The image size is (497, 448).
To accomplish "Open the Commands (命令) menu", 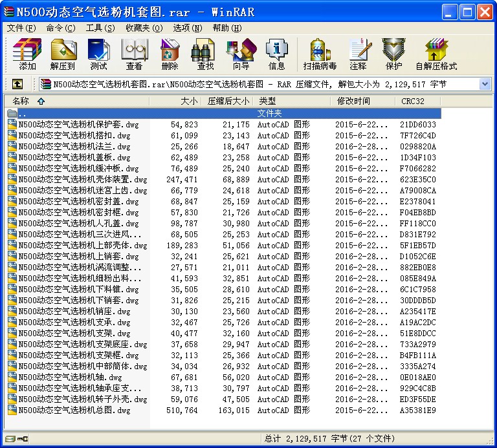I will click(61, 28).
